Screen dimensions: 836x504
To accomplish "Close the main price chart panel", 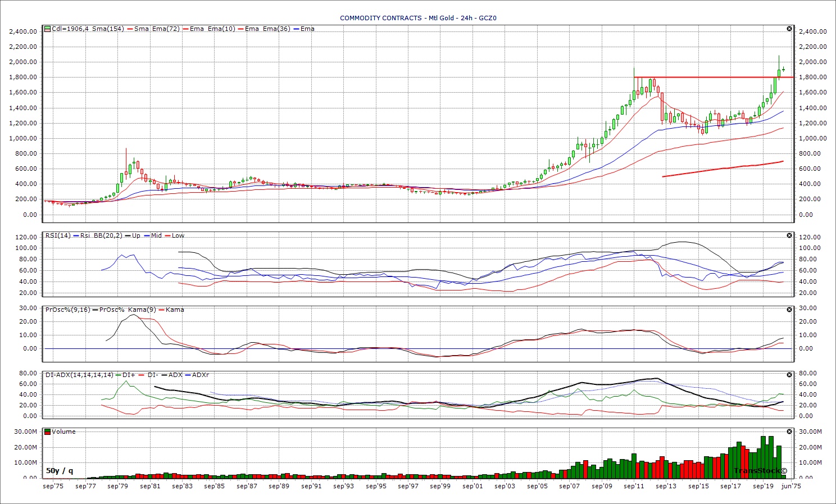I will tap(789, 29).
